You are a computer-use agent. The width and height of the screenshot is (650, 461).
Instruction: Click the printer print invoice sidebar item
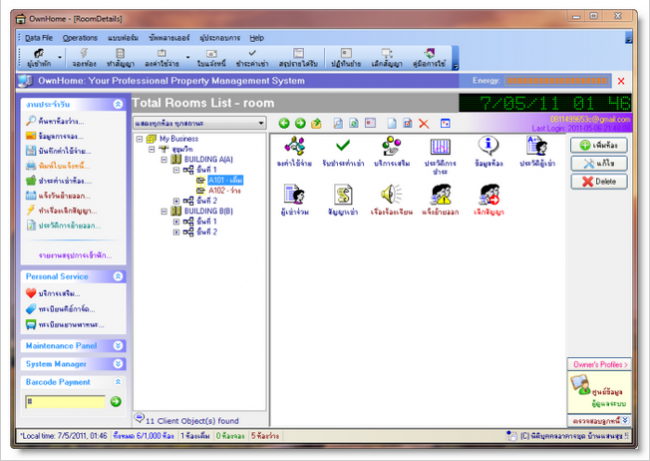tap(58, 166)
